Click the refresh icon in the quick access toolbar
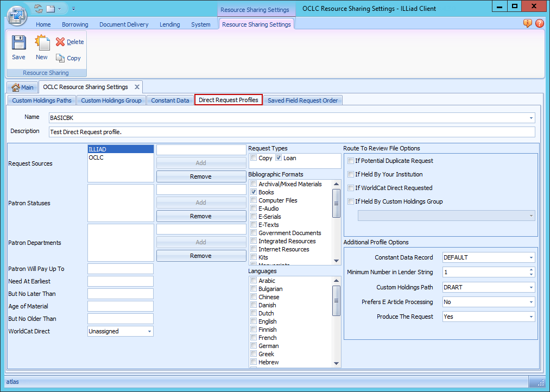 click(38, 8)
